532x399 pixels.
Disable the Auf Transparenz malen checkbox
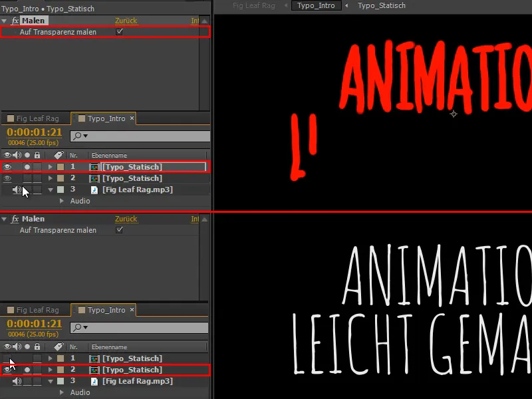coord(118,31)
